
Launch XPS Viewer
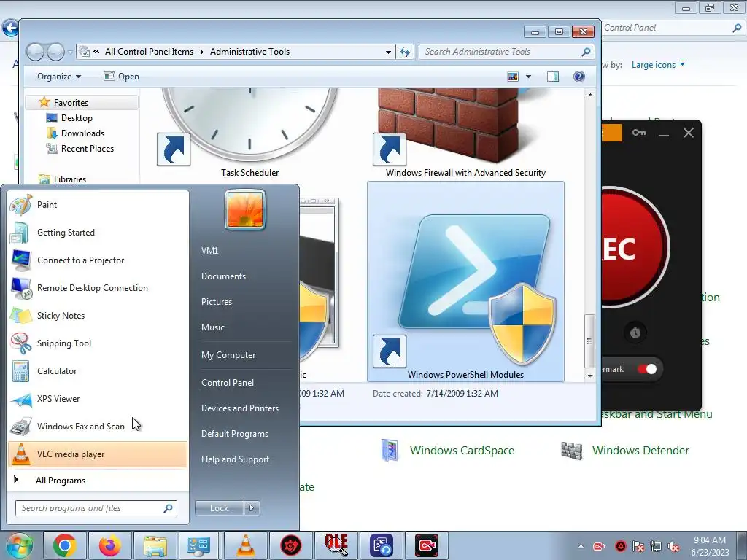click(98, 399)
